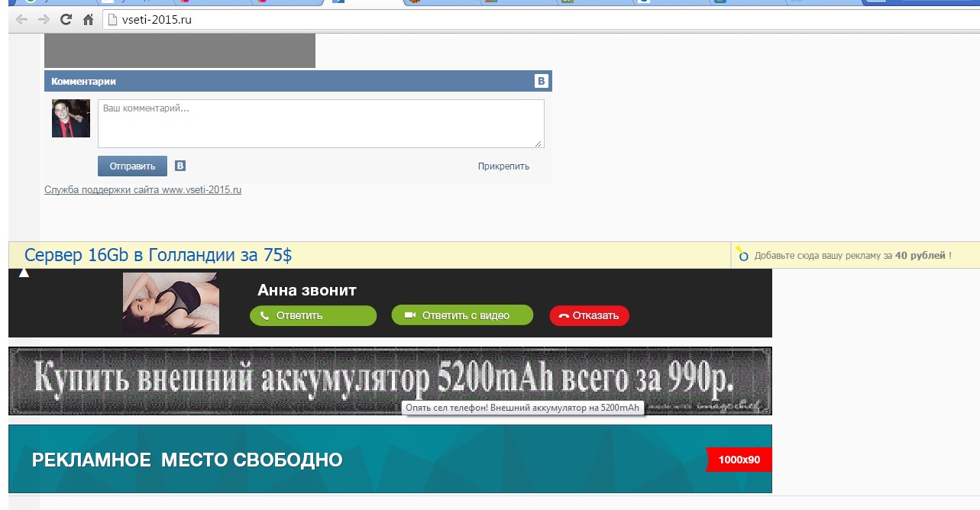Click Добавьте сюда вашу рекламу за 40 рублей
Screen dimensions: 980x510
pos(852,256)
